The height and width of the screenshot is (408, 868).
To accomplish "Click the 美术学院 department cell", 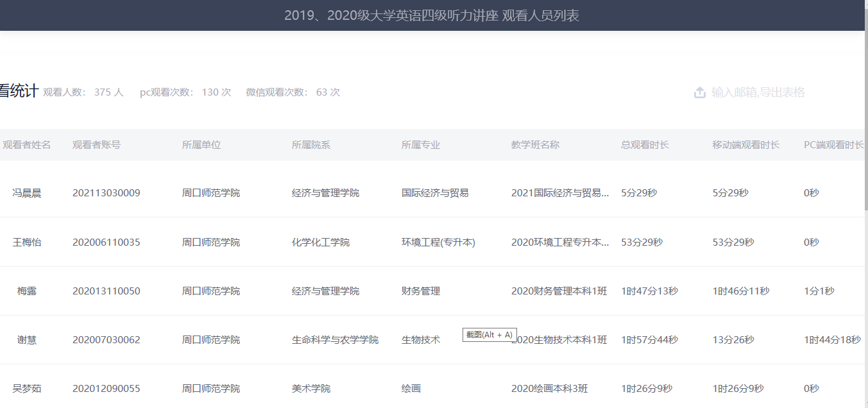I will [311, 389].
